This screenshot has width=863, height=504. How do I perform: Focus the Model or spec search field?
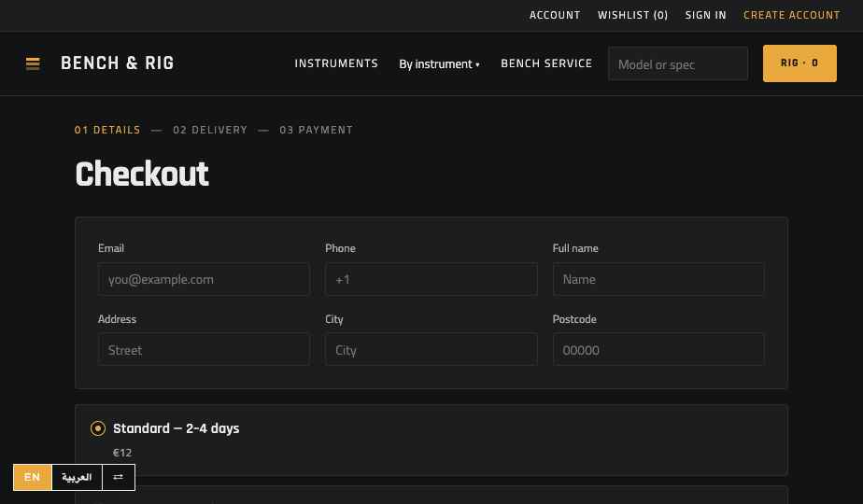pos(678,63)
